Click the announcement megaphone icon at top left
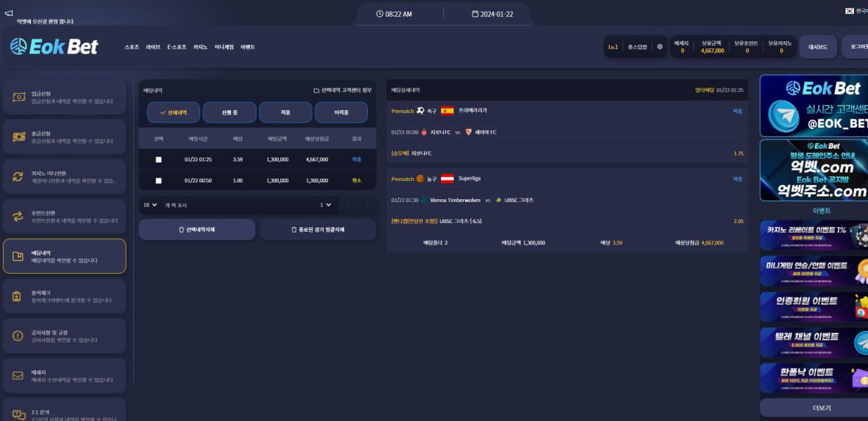 pyautogui.click(x=8, y=13)
